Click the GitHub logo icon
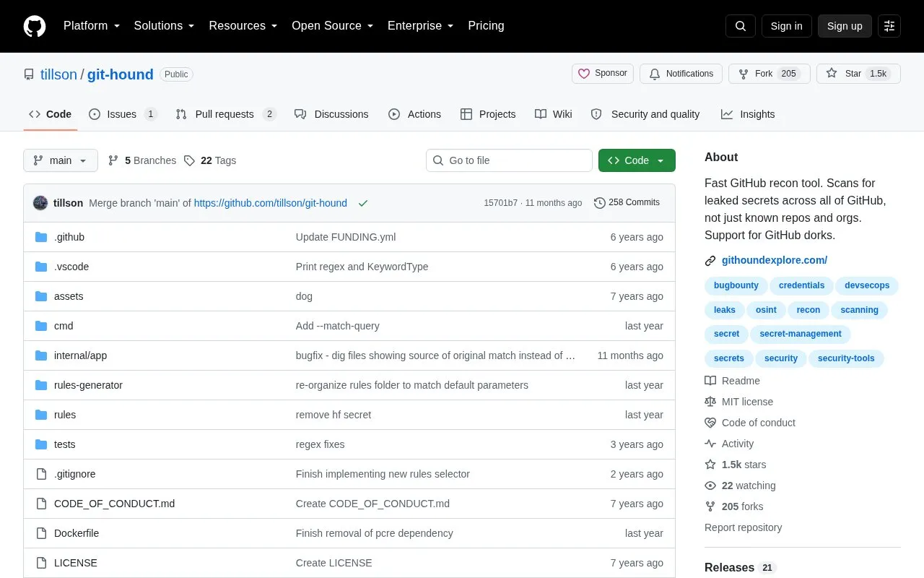This screenshot has height=578, width=924. (x=35, y=26)
